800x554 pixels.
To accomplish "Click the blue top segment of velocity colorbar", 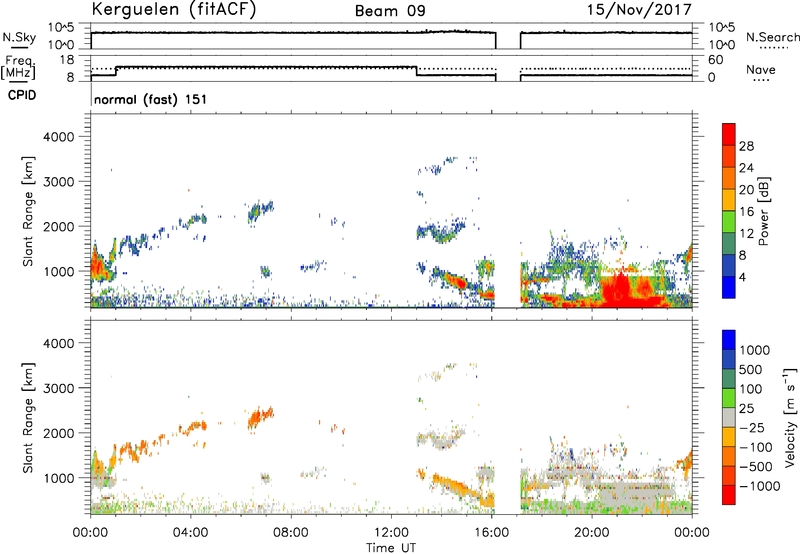I will click(x=729, y=340).
